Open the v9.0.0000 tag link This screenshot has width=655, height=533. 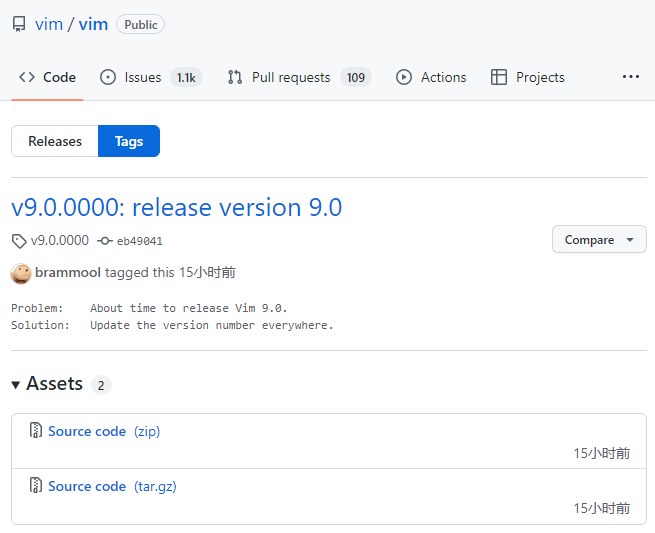point(60,241)
